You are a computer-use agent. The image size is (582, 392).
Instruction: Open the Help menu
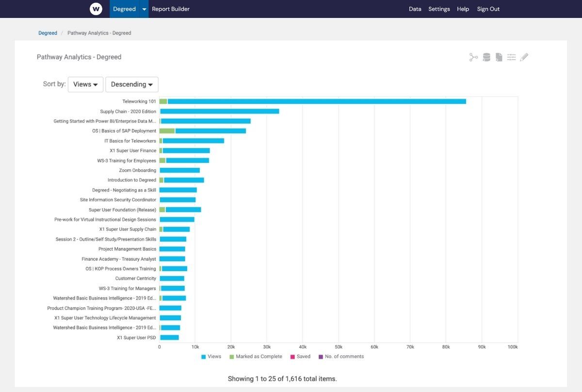click(463, 9)
